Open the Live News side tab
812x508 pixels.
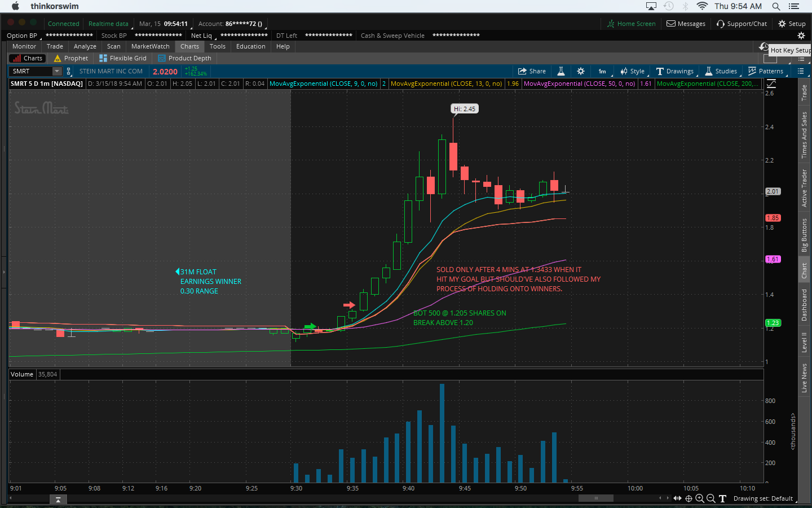click(805, 378)
